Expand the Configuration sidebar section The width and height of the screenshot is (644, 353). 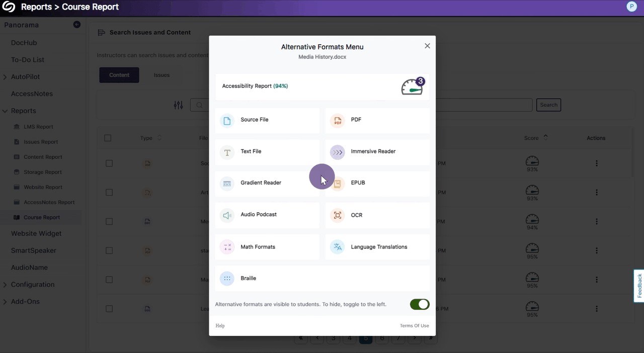5,285
